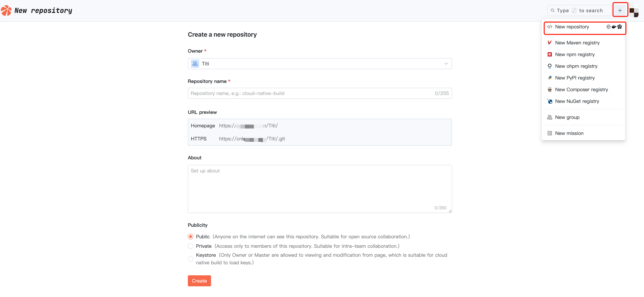Select the Keystore visibility radio button

click(191, 259)
